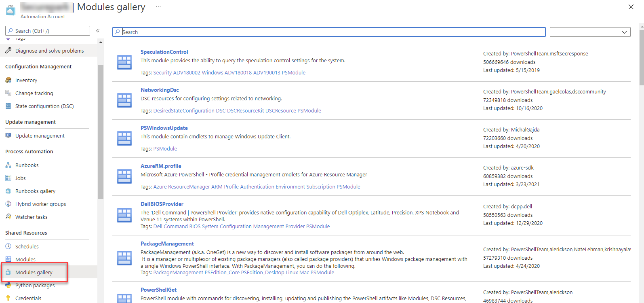
Task: Click the Runbooks gallery icon
Action: (8, 191)
